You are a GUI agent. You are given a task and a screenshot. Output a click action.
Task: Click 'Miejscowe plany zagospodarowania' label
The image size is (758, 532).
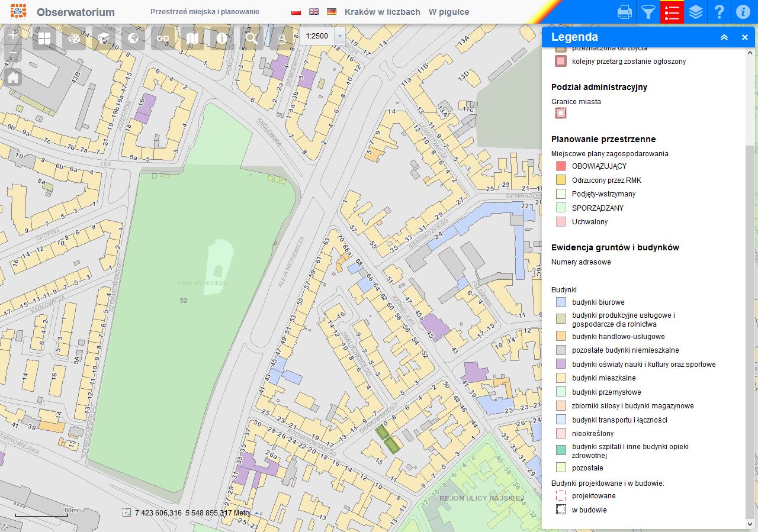coord(610,153)
